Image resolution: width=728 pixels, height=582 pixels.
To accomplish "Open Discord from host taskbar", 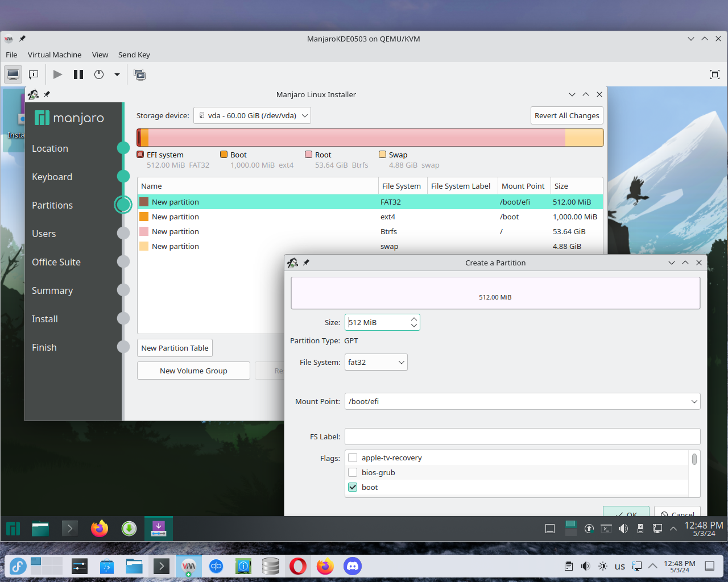I will [353, 566].
